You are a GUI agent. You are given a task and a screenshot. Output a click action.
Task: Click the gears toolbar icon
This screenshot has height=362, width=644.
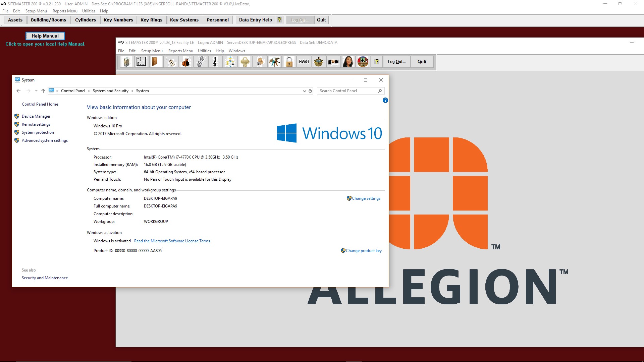pos(200,62)
